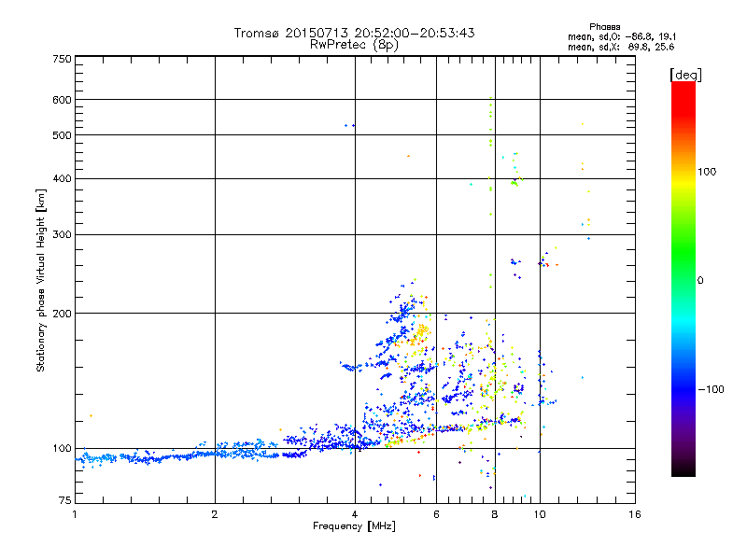Click the "mean, sd,O: -86.8, 19.1" statistic
This screenshot has height=560, width=747.
tap(622, 36)
